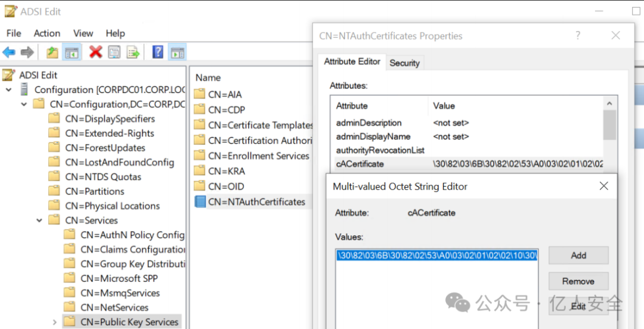This screenshot has height=329, width=644.
Task: Switch to the Attribute Editor tab
Action: coord(352,61)
